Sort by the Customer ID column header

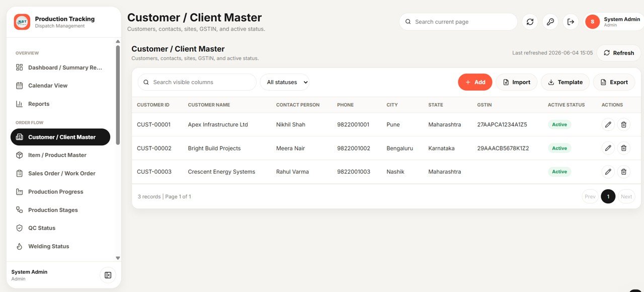click(x=153, y=105)
